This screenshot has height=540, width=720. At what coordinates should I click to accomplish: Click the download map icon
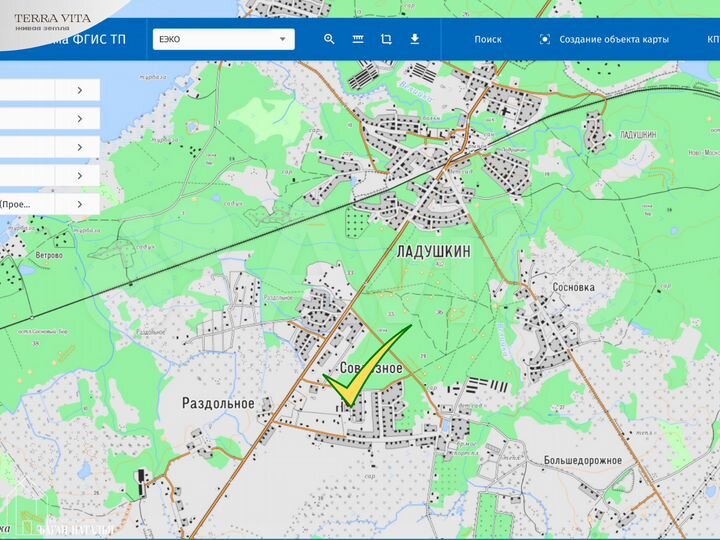(415, 40)
